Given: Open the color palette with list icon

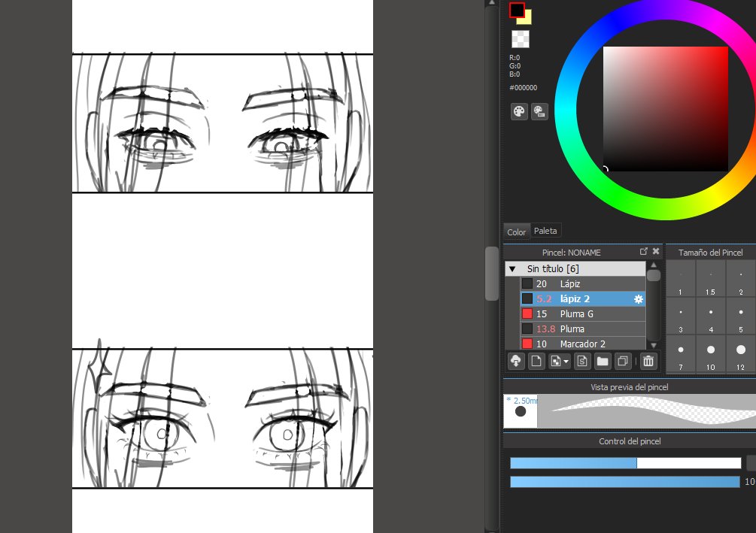Looking at the screenshot, I should [539, 111].
